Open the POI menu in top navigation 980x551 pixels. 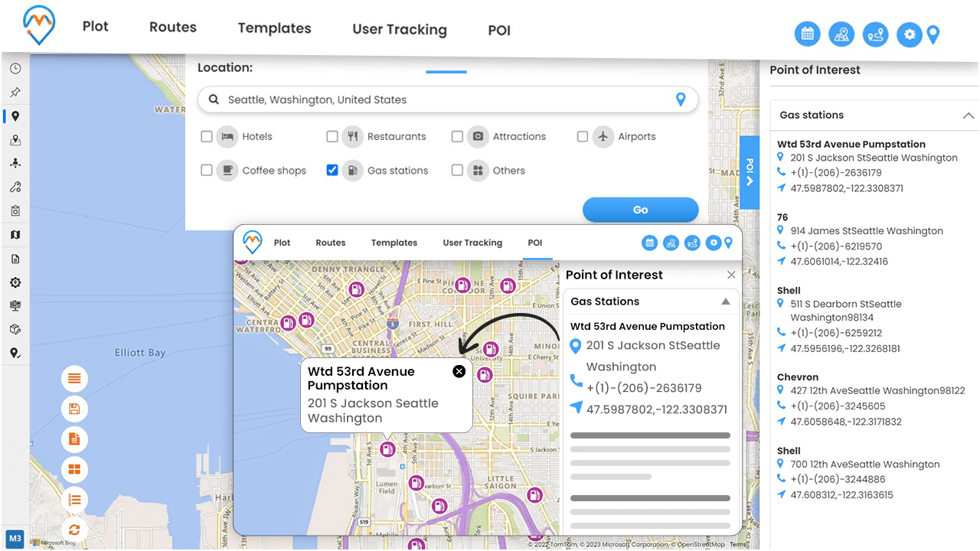coord(499,31)
